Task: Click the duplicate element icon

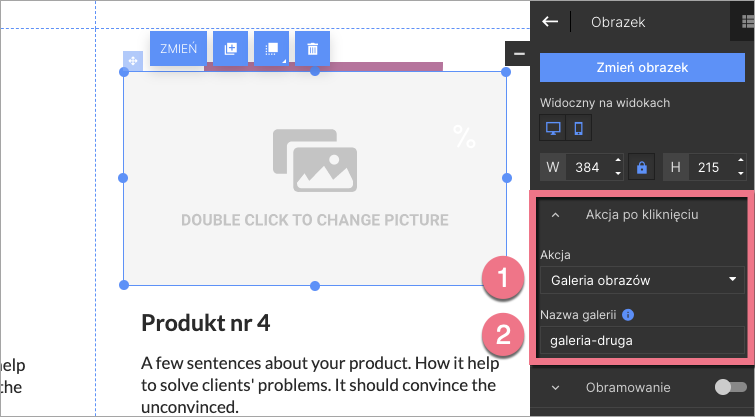Action: click(230, 48)
